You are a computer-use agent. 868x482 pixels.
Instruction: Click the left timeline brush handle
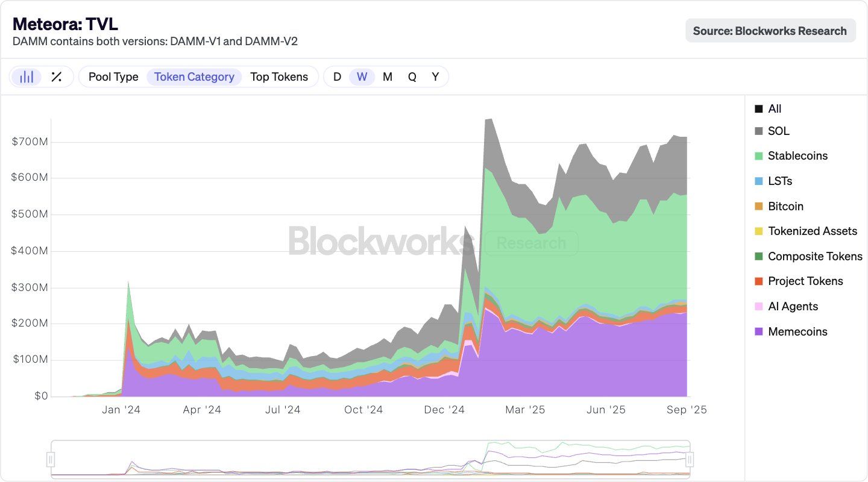(51, 460)
